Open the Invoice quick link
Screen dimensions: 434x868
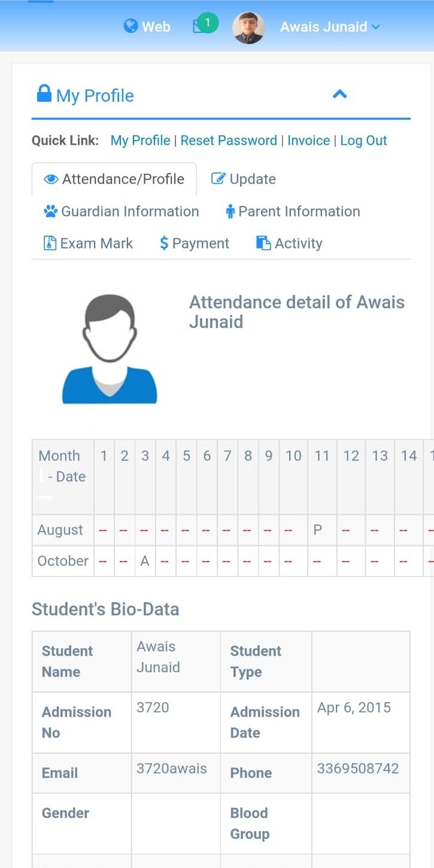(x=308, y=141)
